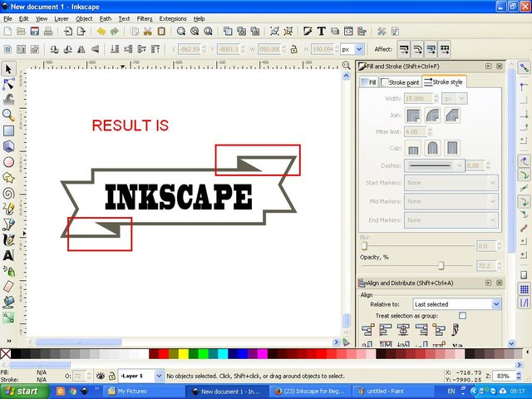Select the Bezier Pen tool
532x399 pixels.
click(x=8, y=224)
